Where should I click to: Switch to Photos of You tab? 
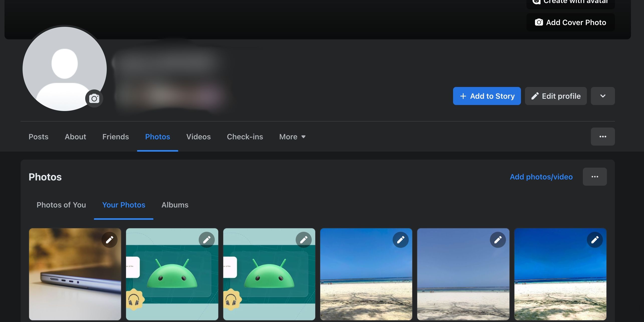61,205
